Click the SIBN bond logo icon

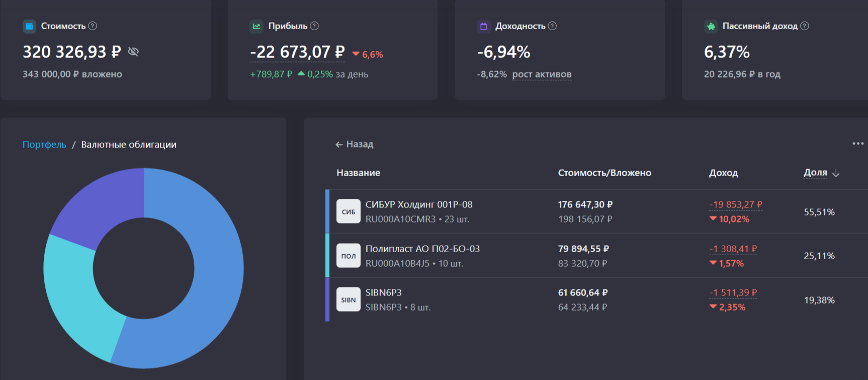click(x=349, y=299)
